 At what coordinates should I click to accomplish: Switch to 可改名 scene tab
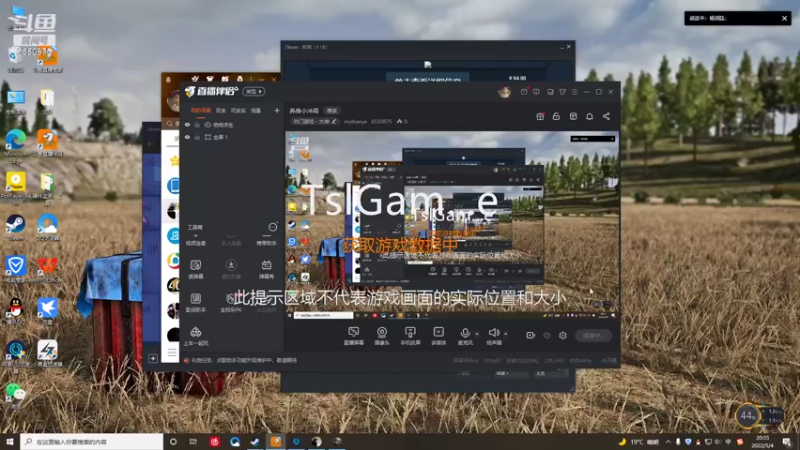click(x=238, y=110)
